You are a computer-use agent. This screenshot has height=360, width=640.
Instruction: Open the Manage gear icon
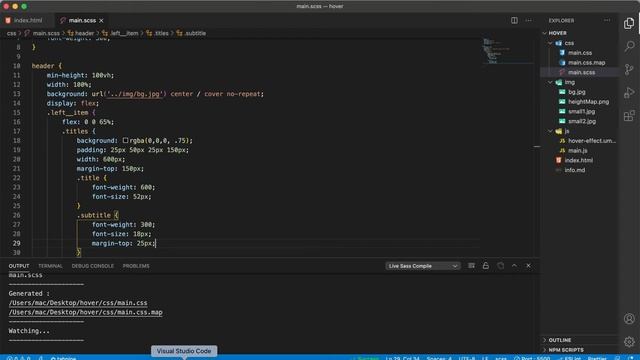click(629, 341)
